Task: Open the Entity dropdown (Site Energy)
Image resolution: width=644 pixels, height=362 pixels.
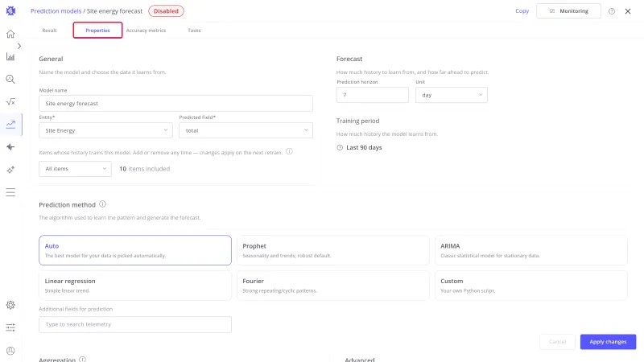Action: click(105, 130)
